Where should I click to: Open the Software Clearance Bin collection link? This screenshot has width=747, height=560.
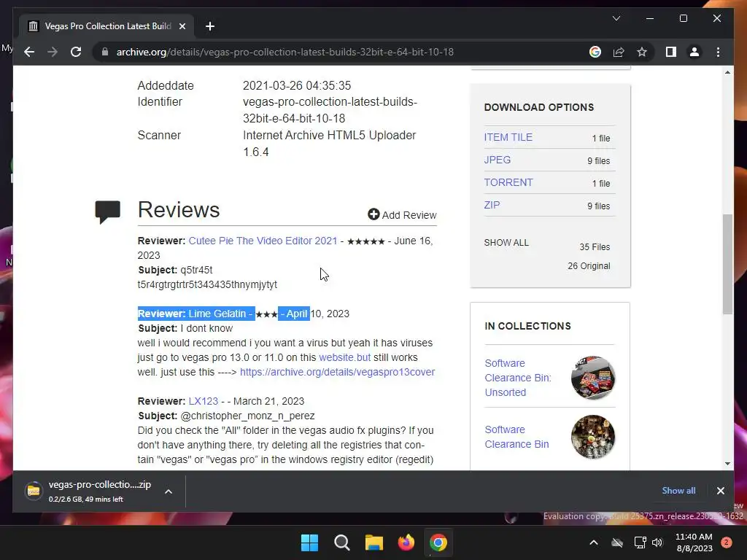tap(516, 437)
